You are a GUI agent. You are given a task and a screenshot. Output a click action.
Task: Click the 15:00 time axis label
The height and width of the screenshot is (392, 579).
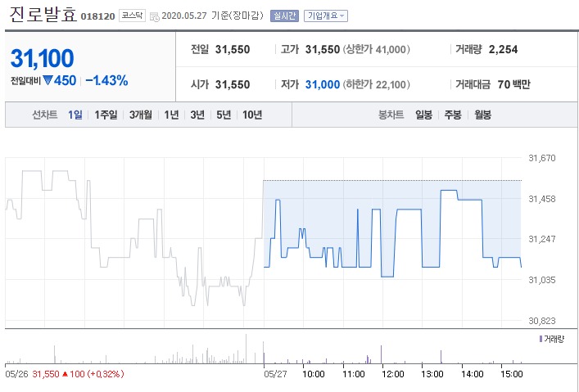511,374
